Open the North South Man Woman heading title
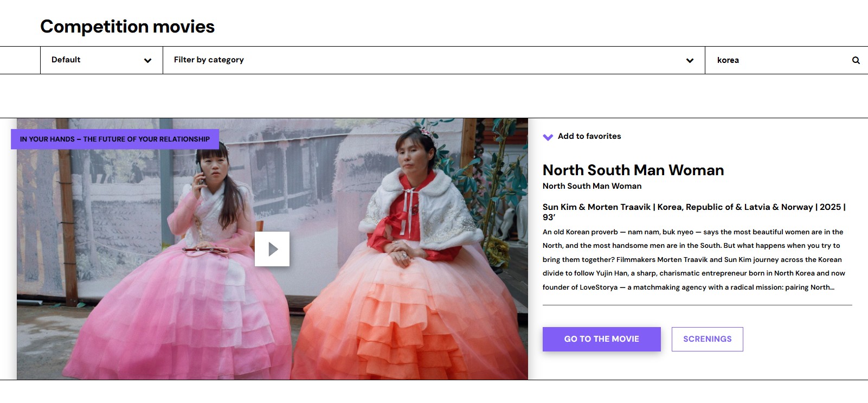The width and height of the screenshot is (868, 403). click(x=633, y=170)
